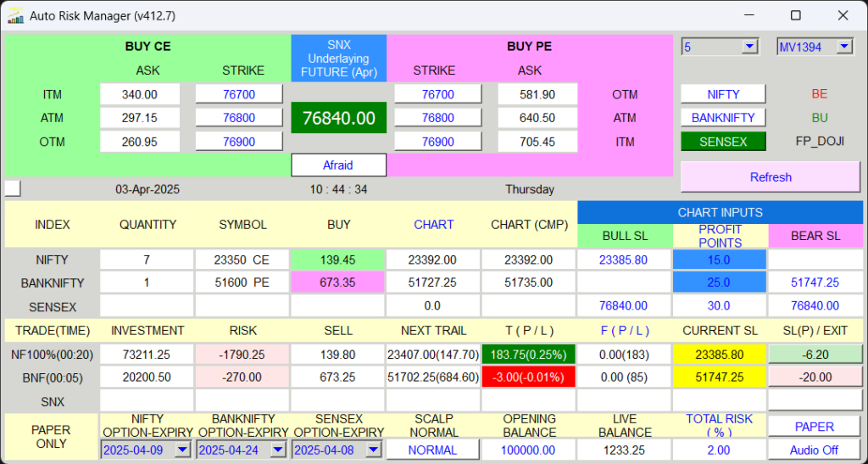Expand the BANKNIFTY option-expiry 2025-04-24 dropdown
The width and height of the screenshot is (868, 464).
[242, 450]
